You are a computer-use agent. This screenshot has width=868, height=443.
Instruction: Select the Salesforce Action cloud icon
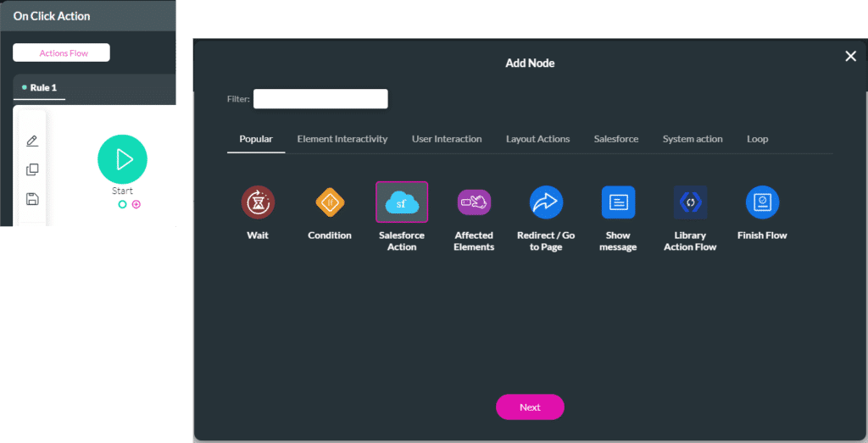click(402, 202)
